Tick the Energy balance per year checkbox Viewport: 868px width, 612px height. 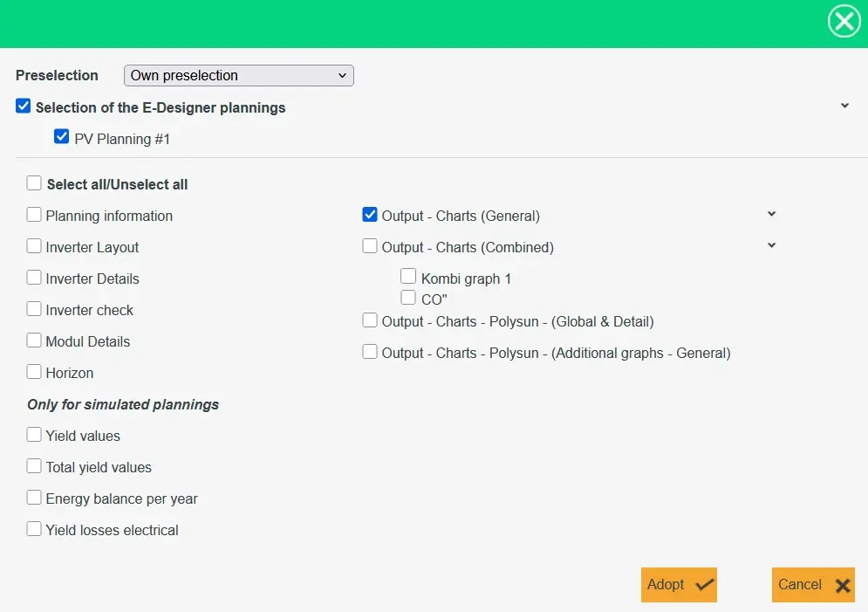[34, 498]
